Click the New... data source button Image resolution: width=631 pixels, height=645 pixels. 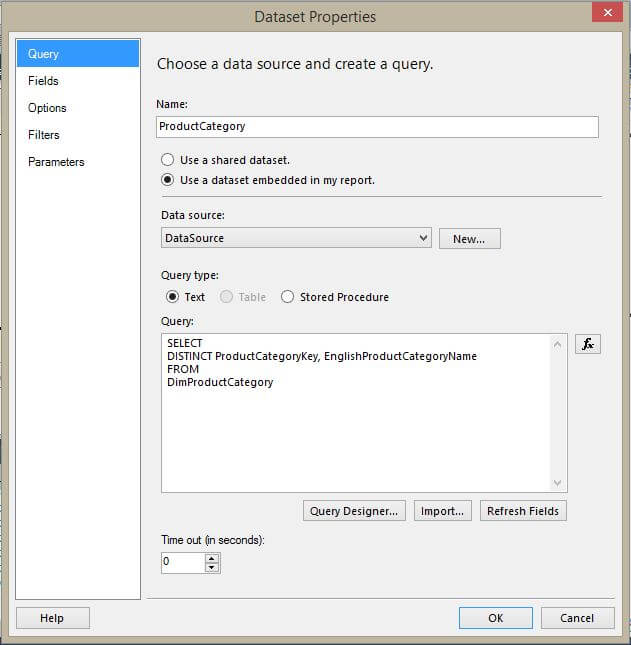pyautogui.click(x=470, y=239)
